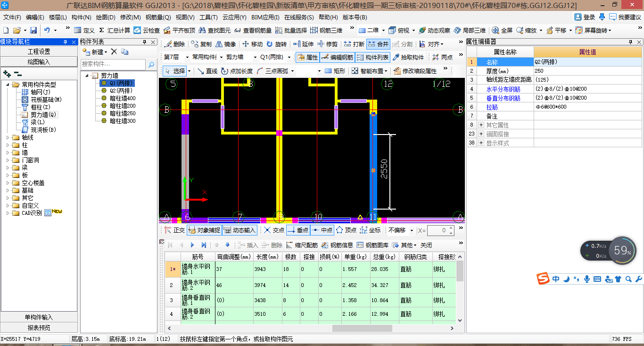Open 钢筋图库 rebar library
This screenshot has width=644, height=346.
(x=372, y=245)
